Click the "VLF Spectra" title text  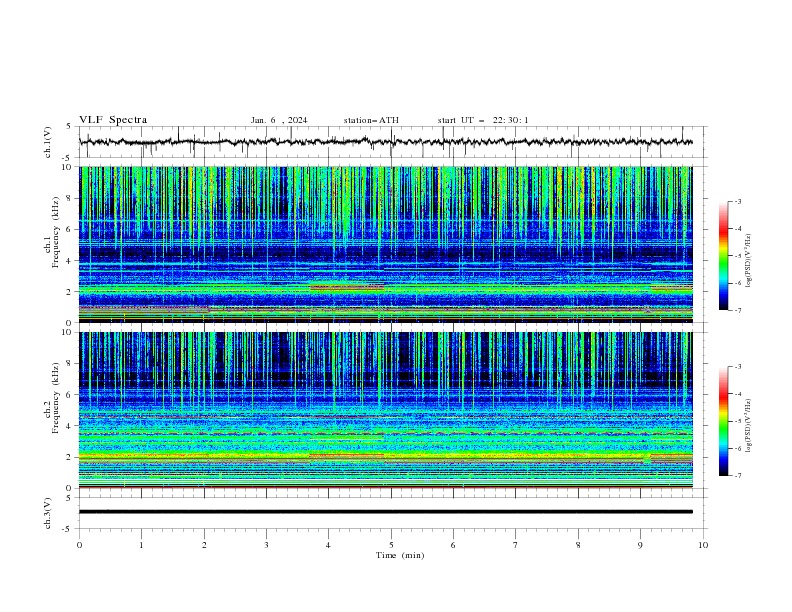[113, 120]
